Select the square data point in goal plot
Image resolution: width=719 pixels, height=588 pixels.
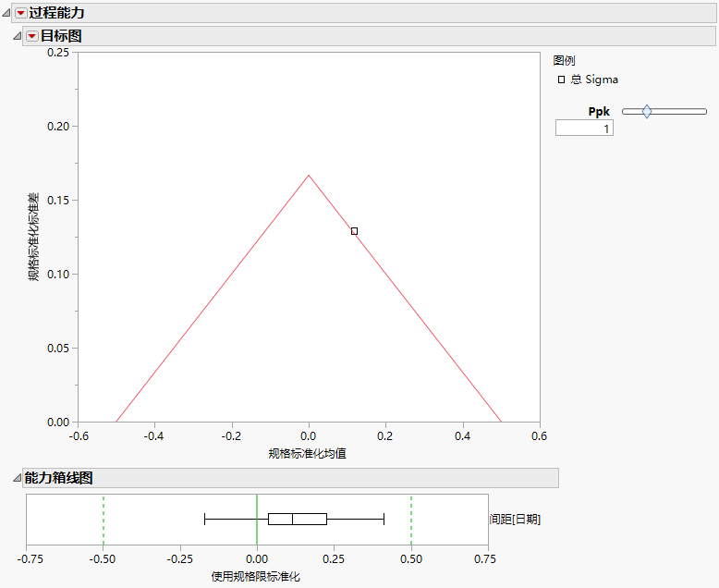click(x=354, y=231)
